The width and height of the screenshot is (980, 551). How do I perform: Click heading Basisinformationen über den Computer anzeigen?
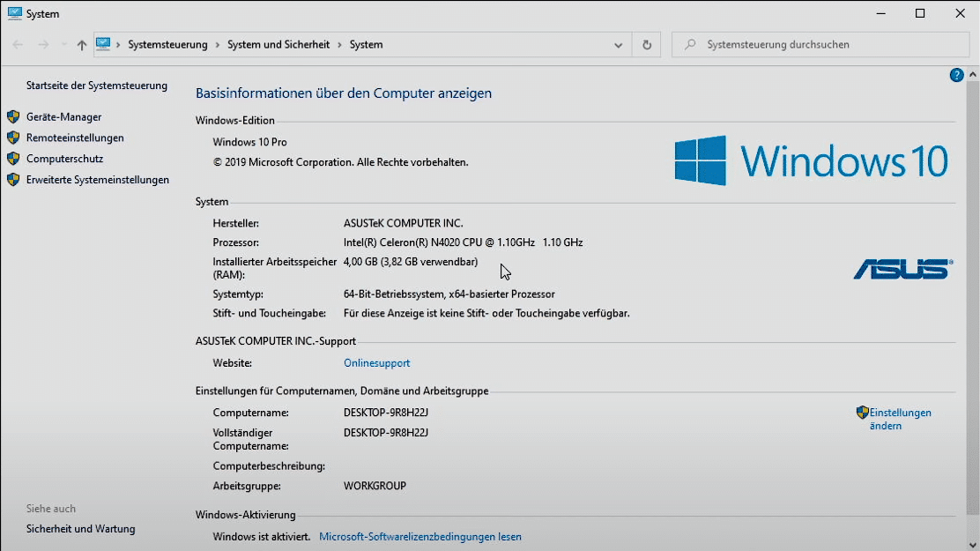tap(344, 93)
